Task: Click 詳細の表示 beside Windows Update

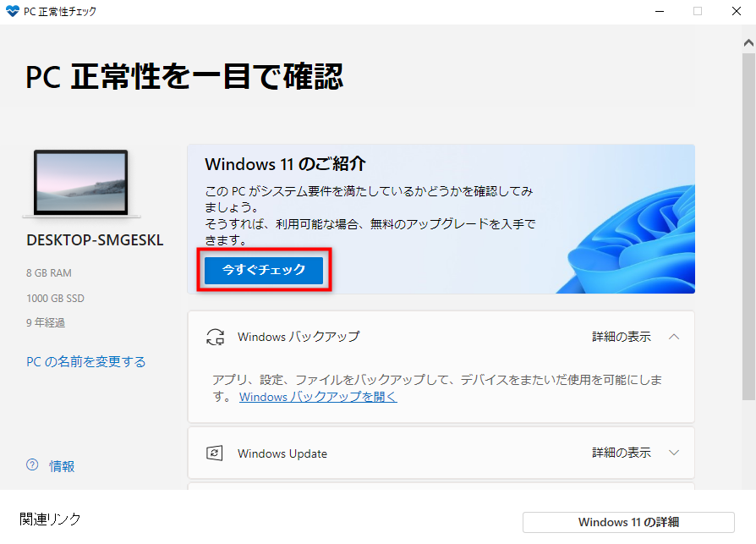Action: (622, 453)
